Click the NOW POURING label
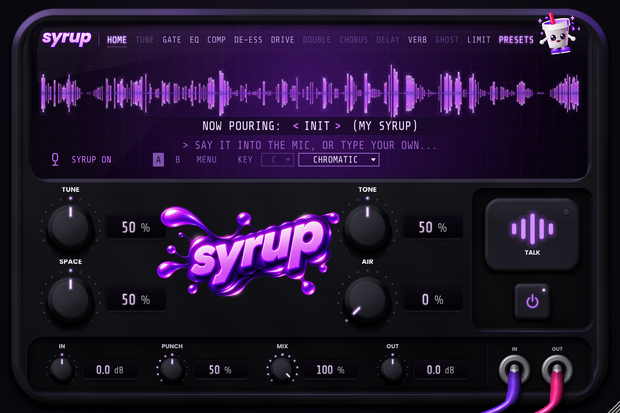 pos(241,126)
